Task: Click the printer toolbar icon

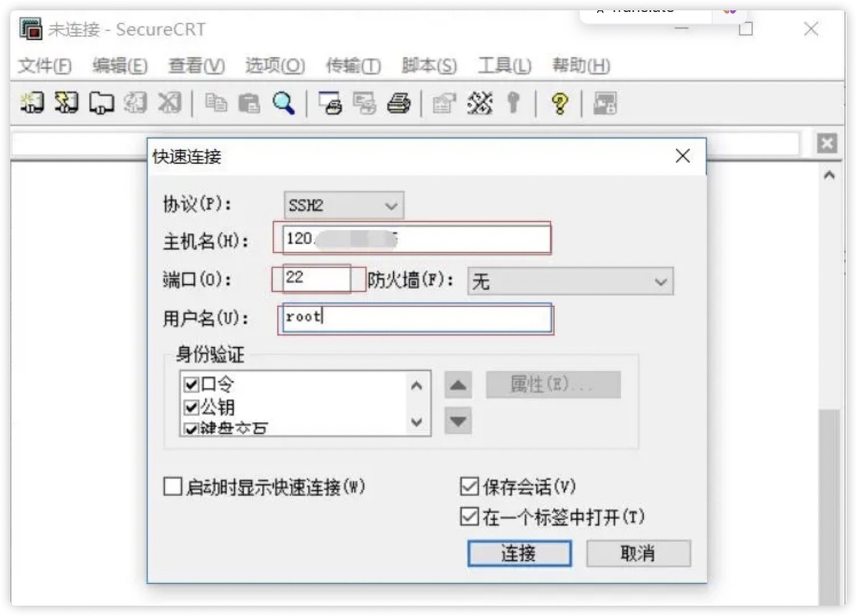Action: click(x=399, y=103)
